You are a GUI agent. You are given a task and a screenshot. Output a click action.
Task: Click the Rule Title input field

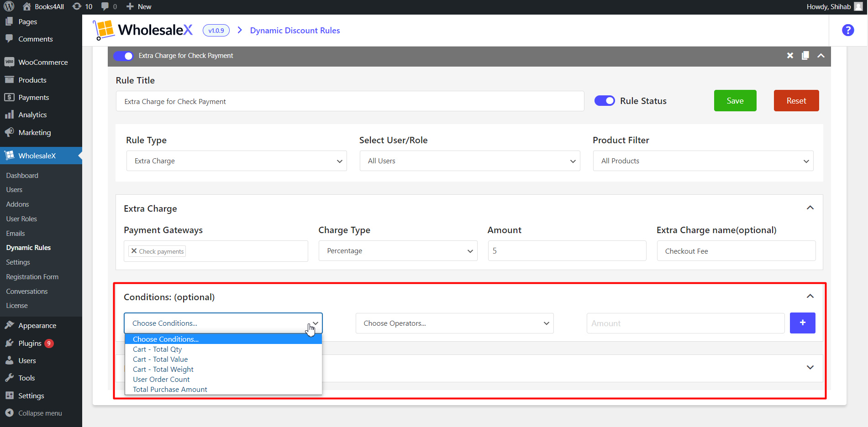click(350, 101)
